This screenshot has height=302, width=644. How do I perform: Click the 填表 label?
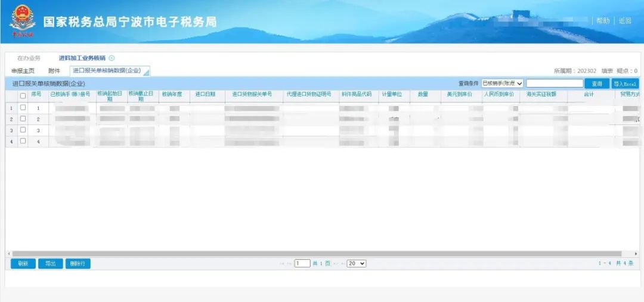tap(607, 71)
